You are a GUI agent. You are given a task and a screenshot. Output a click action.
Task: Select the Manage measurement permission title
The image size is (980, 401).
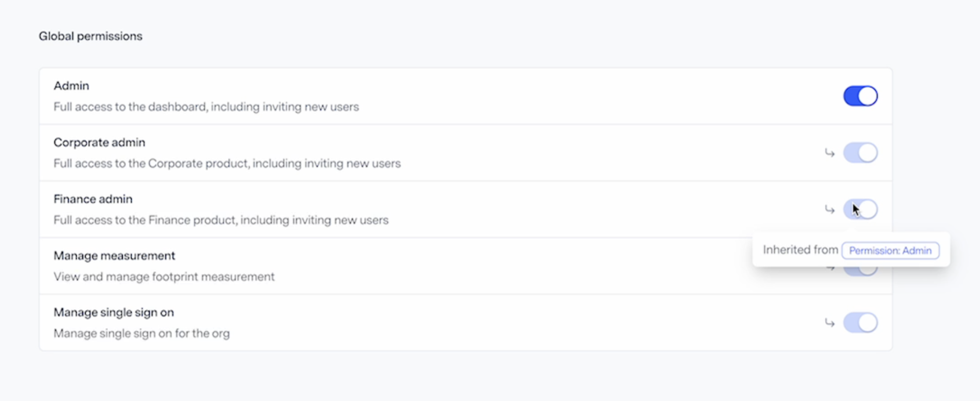coord(114,256)
